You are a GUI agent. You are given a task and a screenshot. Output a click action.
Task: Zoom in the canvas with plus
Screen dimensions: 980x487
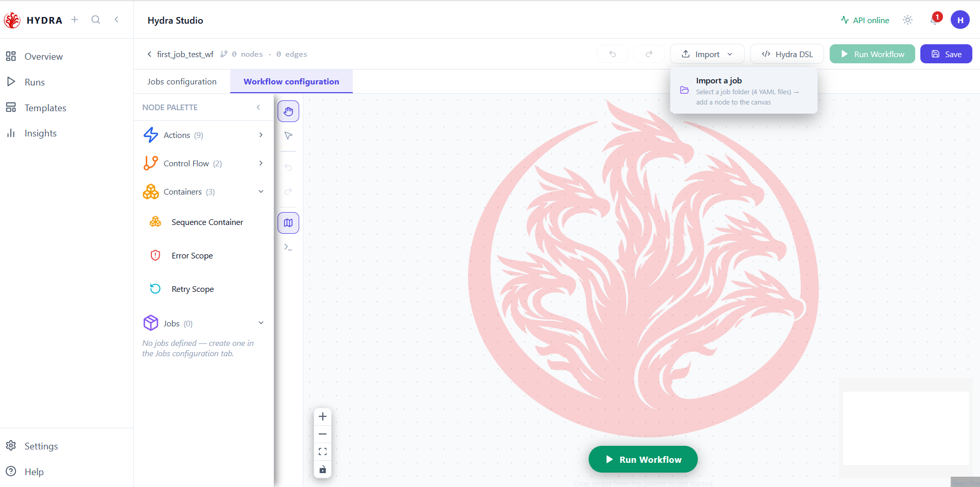pos(322,416)
